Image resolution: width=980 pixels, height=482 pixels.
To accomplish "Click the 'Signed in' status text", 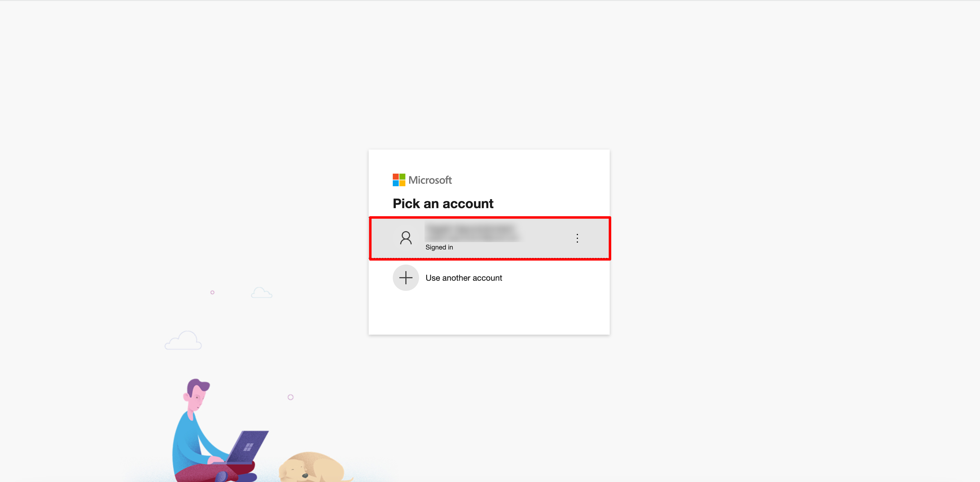I will [439, 247].
